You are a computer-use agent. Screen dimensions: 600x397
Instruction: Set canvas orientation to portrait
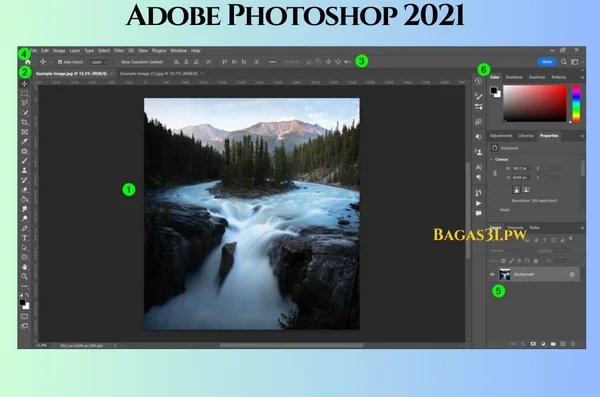tap(517, 190)
